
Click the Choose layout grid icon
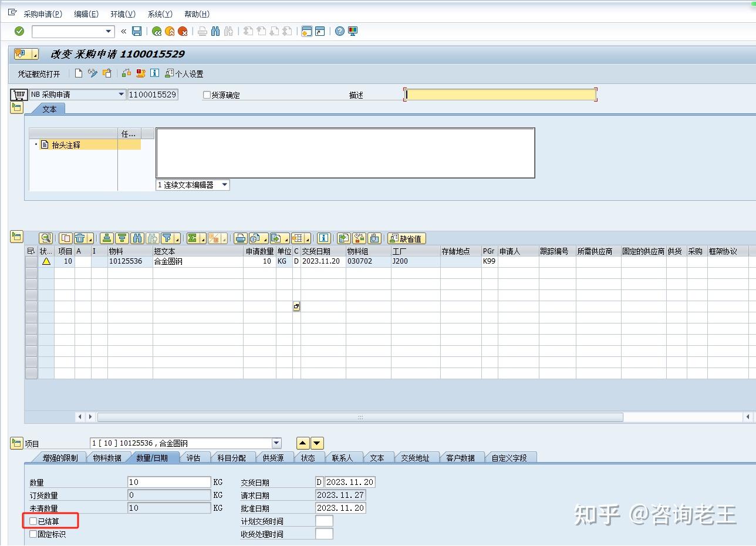tap(298, 238)
